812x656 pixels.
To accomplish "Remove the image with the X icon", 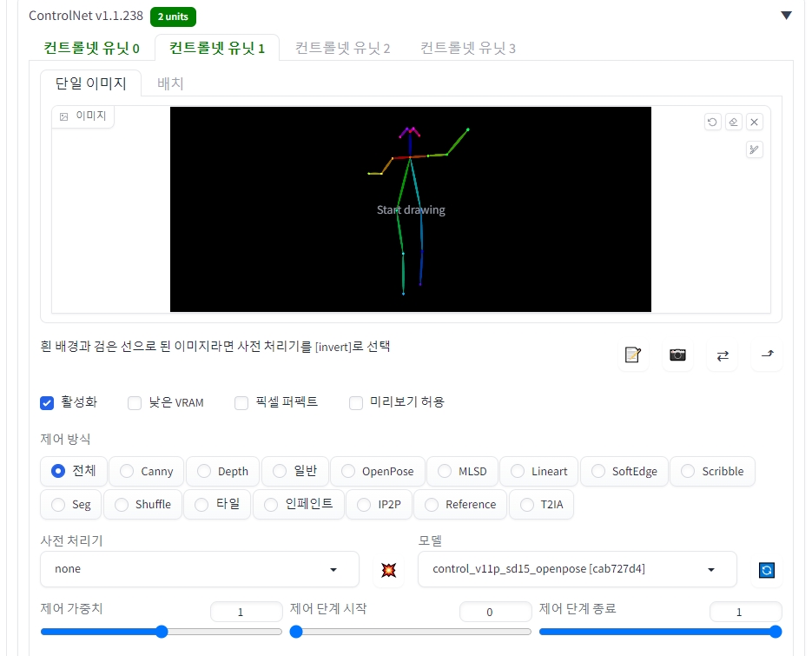I will click(x=754, y=123).
